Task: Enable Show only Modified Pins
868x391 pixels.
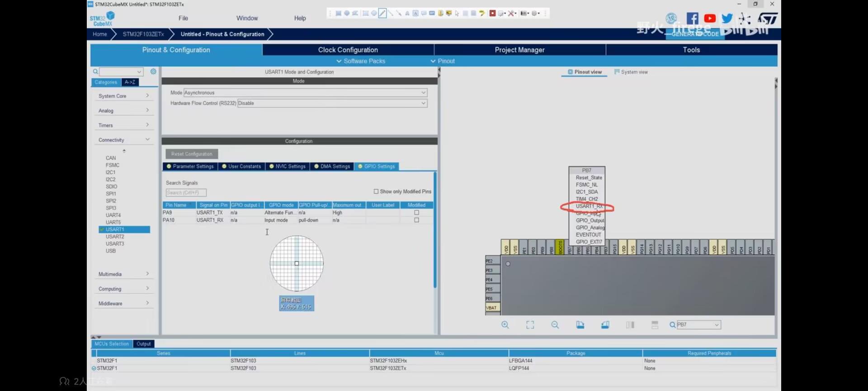Action: (x=376, y=191)
